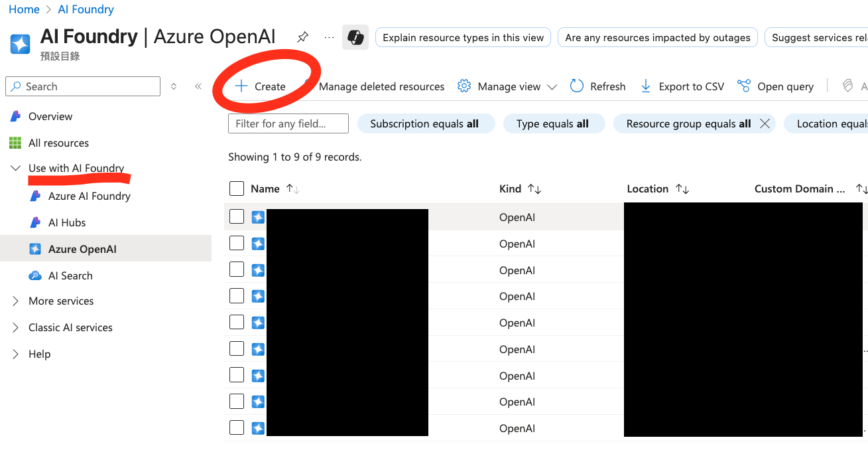Click Are any resources impacted by outages
This screenshot has width=868, height=458.
[658, 38]
